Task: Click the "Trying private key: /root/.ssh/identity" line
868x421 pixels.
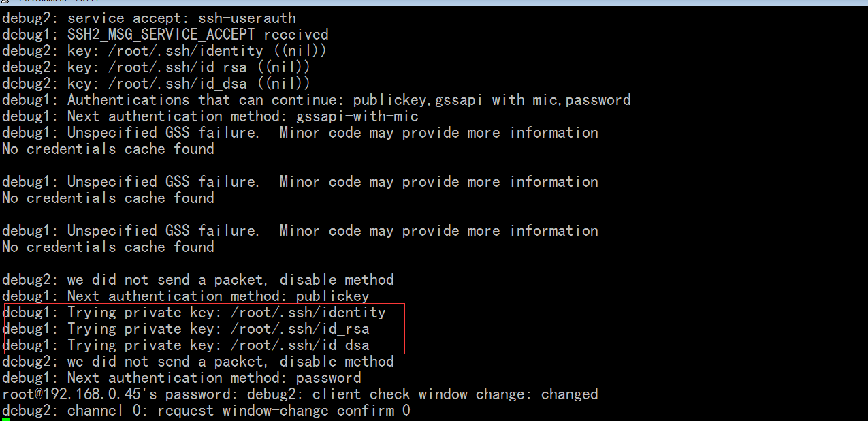Action: (193, 313)
